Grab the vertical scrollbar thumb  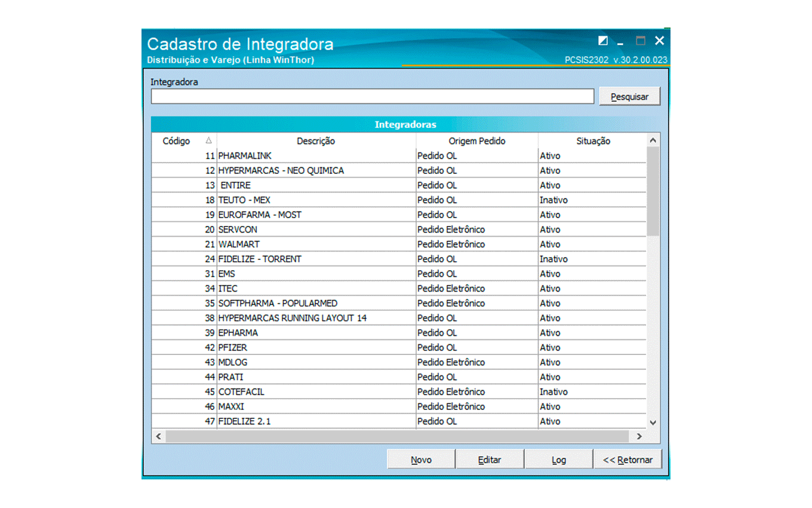(653, 191)
